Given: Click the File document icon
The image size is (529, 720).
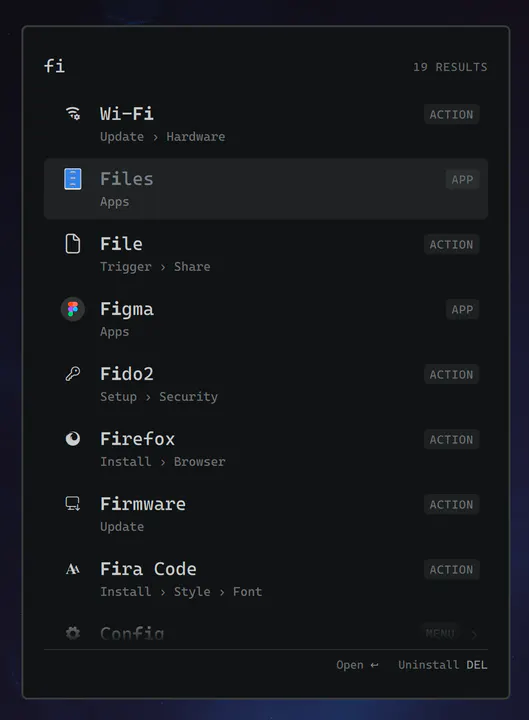Looking at the screenshot, I should click(x=73, y=244).
